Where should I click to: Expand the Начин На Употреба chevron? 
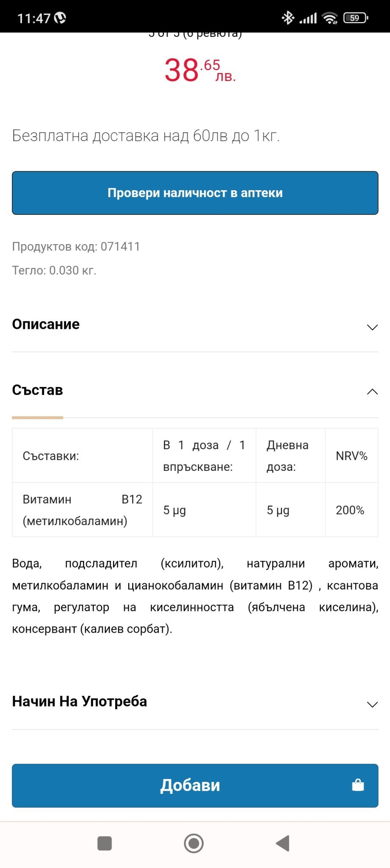click(372, 704)
